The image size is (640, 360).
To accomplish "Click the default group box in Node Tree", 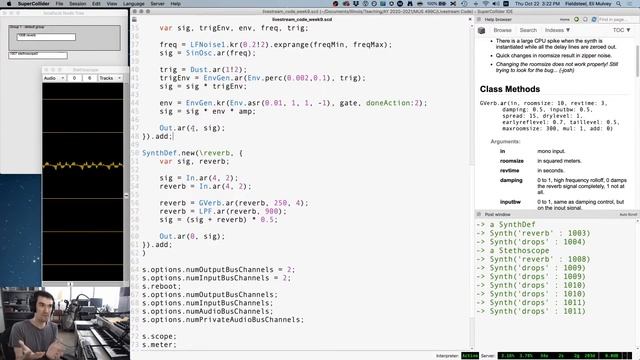I will pos(64,38).
